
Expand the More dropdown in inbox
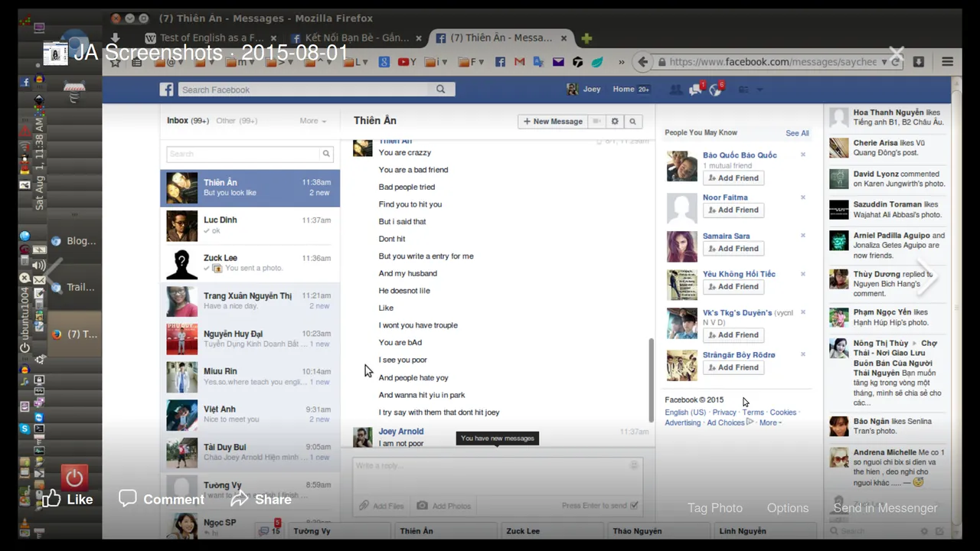point(312,120)
